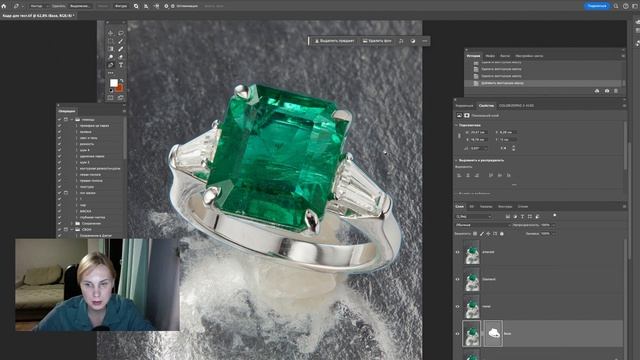Collapse Align and Distribute section

(456, 160)
